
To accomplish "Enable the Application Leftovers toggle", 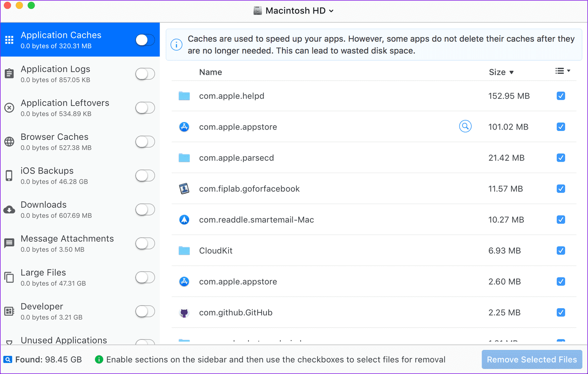I will pyautogui.click(x=145, y=108).
